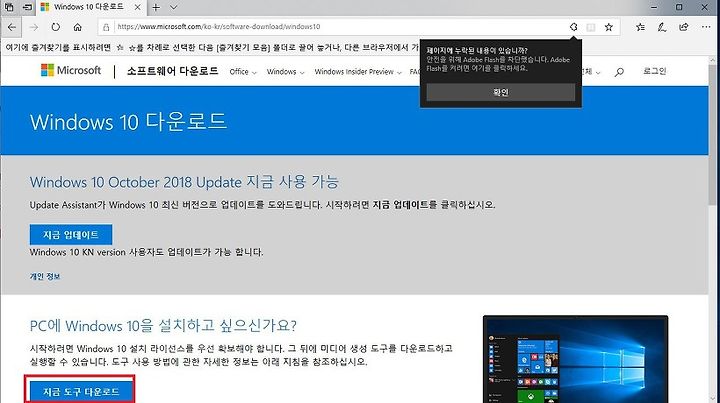Click the lock icon in address bar
The height and width of the screenshot is (403, 720).
pos(106,27)
